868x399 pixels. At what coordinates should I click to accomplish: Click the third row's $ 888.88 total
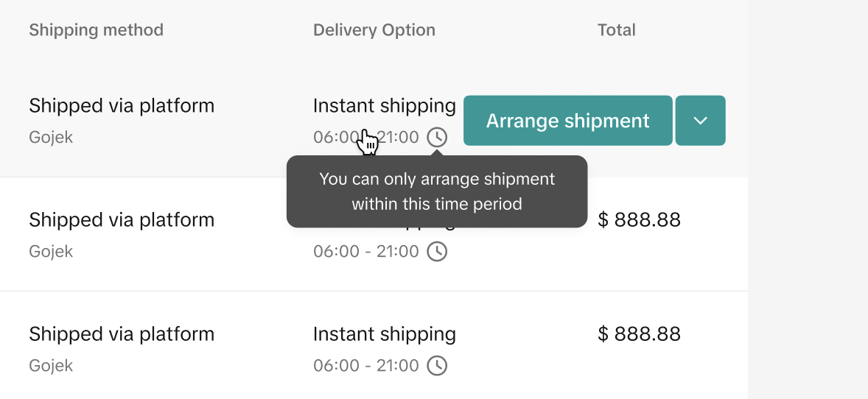[639, 334]
